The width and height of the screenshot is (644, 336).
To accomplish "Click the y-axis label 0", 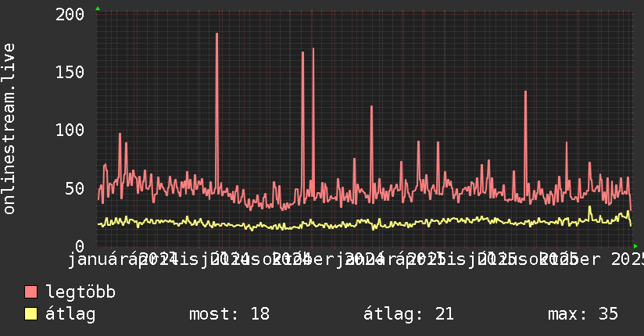I will 80,245.
